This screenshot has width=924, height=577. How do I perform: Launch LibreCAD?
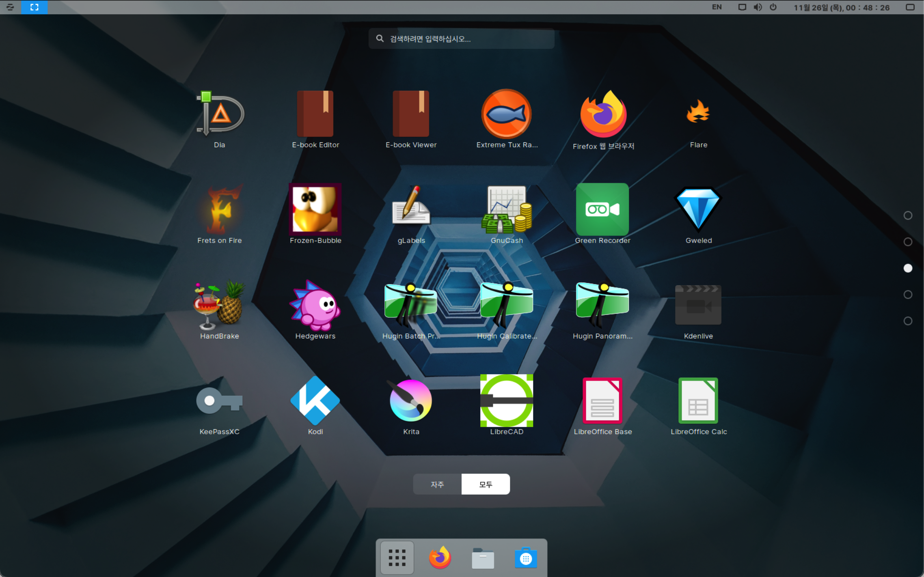click(507, 406)
